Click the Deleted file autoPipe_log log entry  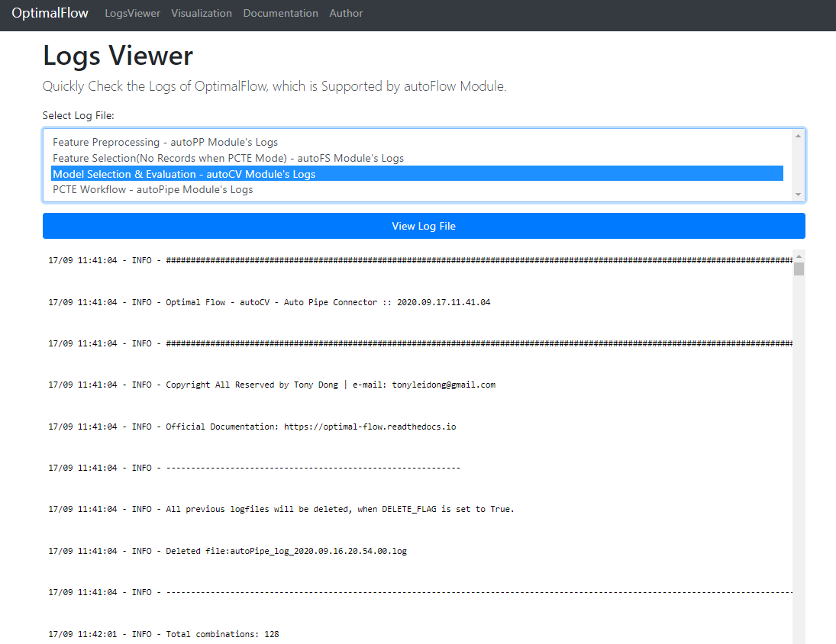[286, 551]
